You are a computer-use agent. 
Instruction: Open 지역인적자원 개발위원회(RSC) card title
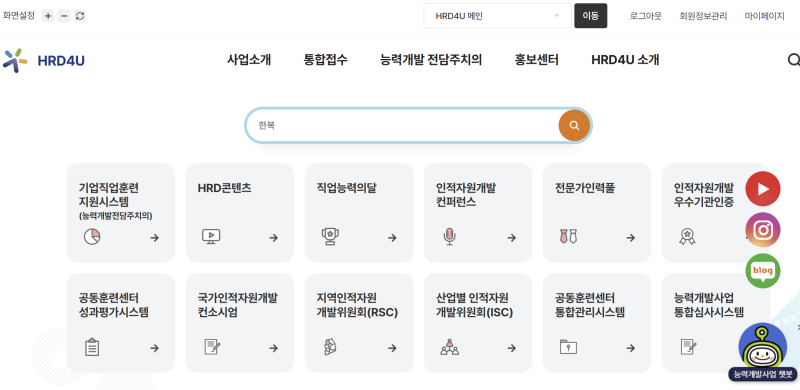357,305
